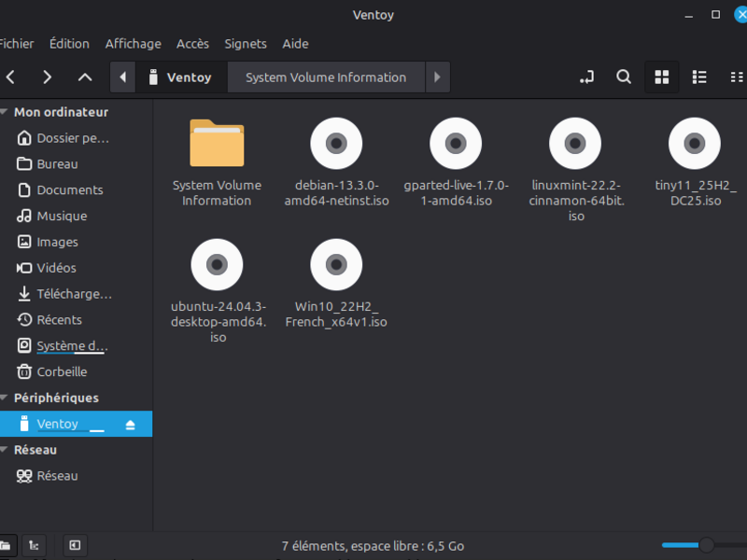Select ubuntu-24.04.3-desktop-amd64.iso disc icon
The height and width of the screenshot is (560, 747).
click(217, 265)
